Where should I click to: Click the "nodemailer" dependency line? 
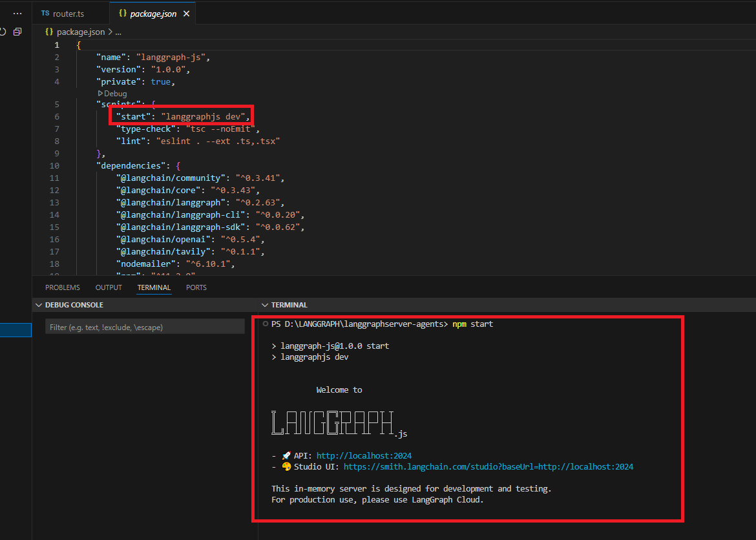pos(176,264)
